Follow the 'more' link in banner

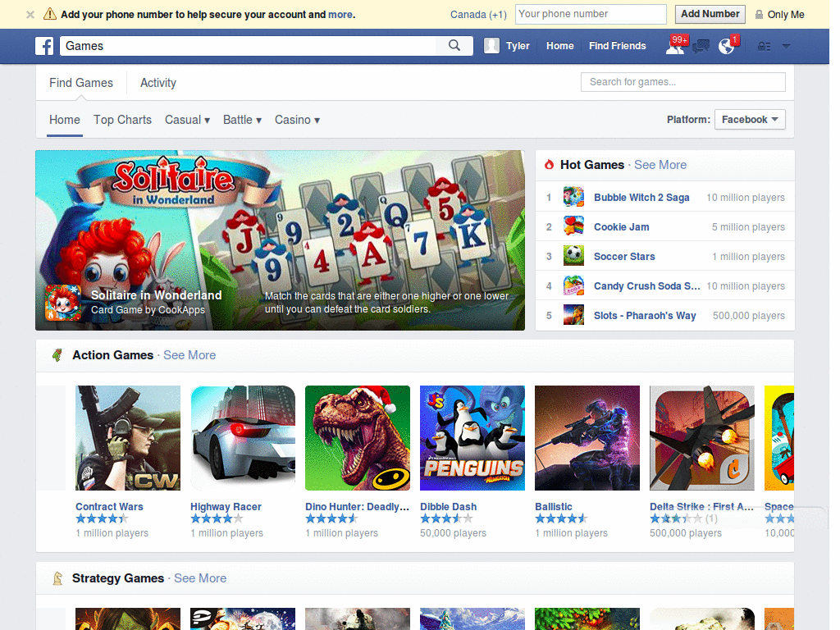(340, 15)
